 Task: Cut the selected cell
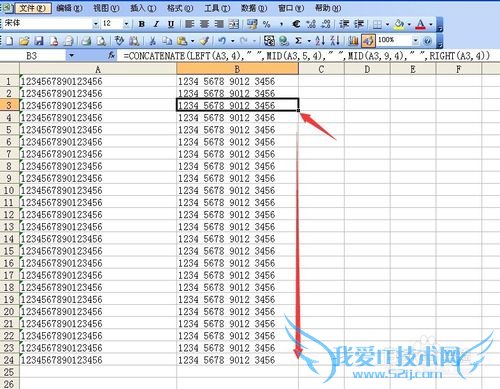pos(152,41)
